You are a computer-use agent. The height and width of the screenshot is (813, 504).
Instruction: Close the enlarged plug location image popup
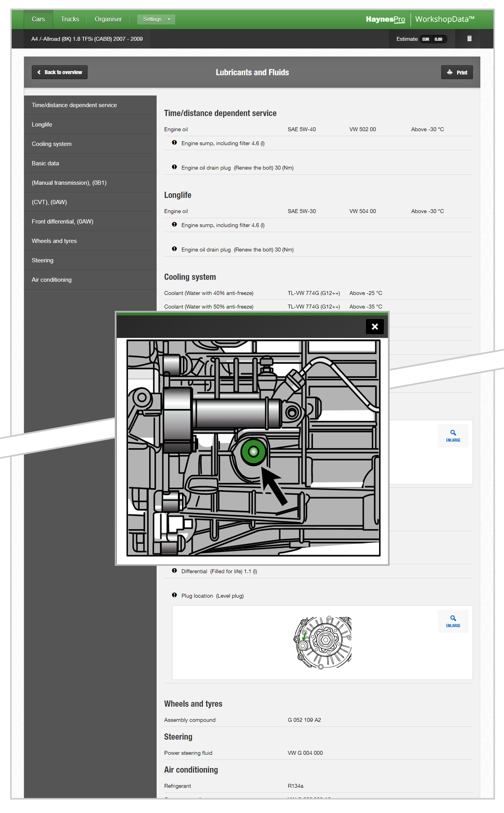click(x=375, y=327)
